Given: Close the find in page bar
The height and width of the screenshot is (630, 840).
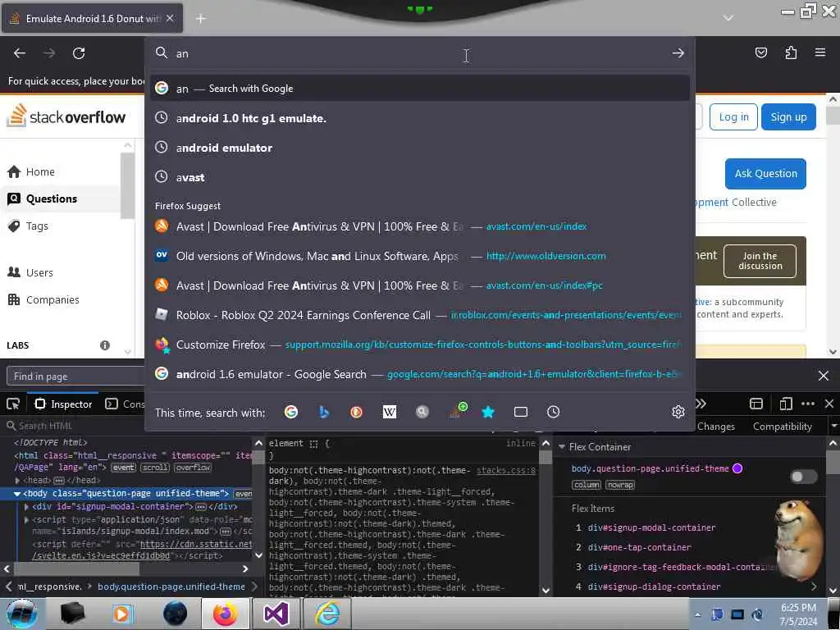Looking at the screenshot, I should (824, 376).
